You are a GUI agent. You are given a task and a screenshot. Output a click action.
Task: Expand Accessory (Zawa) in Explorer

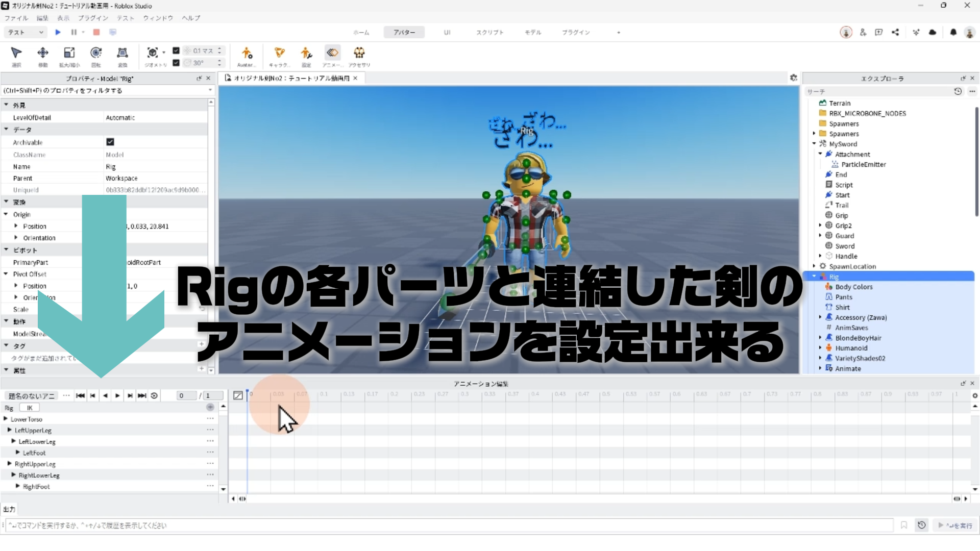pos(820,317)
